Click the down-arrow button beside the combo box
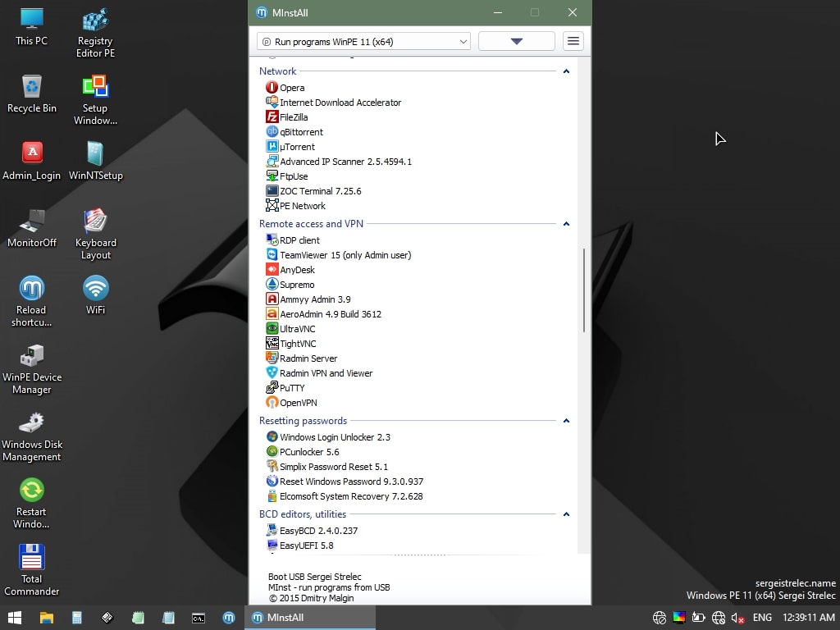Viewport: 840px width, 630px height. pyautogui.click(x=517, y=41)
